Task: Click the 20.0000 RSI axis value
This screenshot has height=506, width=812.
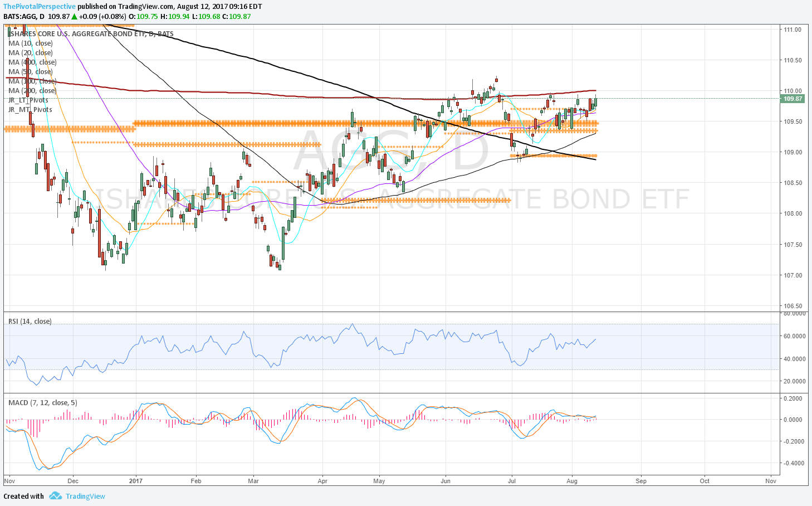Action: click(x=794, y=381)
